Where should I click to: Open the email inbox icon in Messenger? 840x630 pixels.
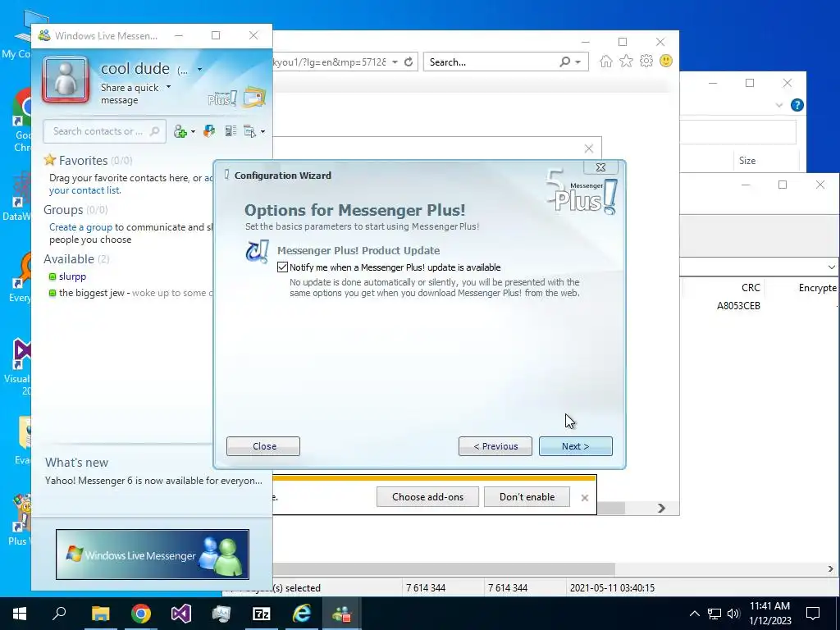[x=254, y=97]
